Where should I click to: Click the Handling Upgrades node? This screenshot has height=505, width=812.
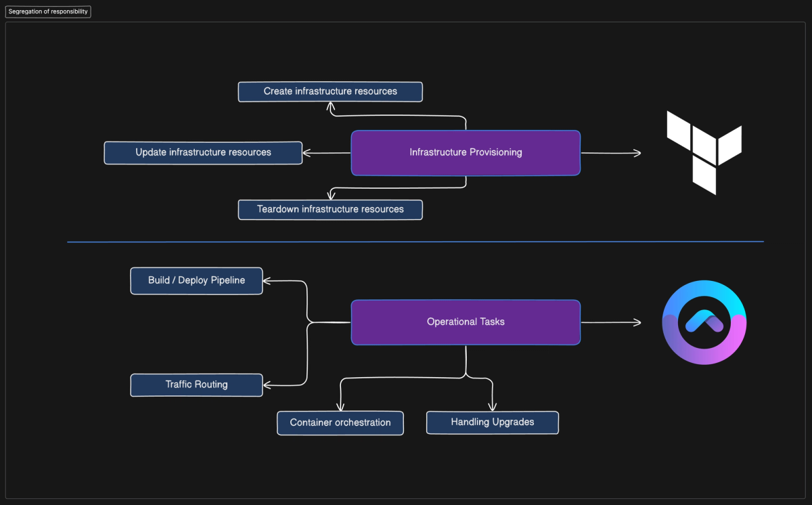pyautogui.click(x=493, y=422)
